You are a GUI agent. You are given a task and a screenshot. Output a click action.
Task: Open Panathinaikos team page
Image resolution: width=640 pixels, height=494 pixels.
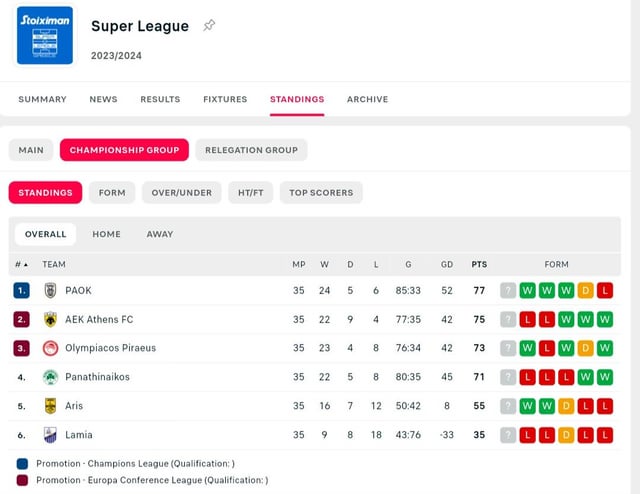98,377
